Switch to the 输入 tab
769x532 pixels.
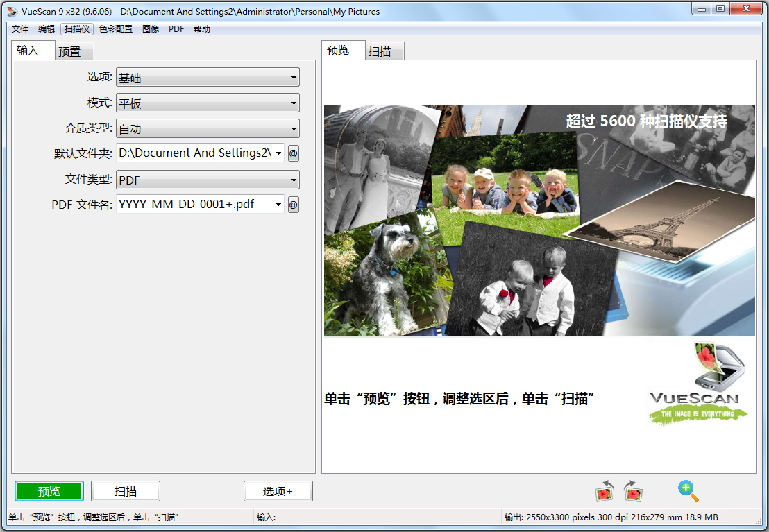pos(33,51)
